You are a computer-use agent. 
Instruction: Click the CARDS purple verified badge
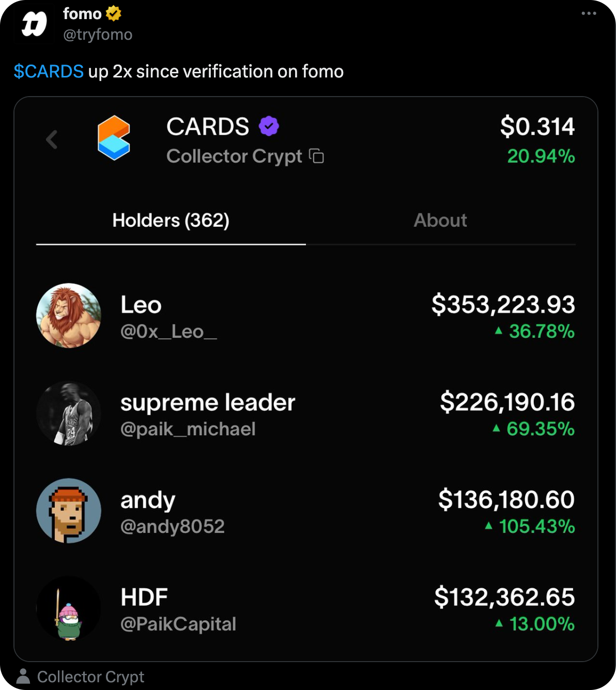[269, 126]
